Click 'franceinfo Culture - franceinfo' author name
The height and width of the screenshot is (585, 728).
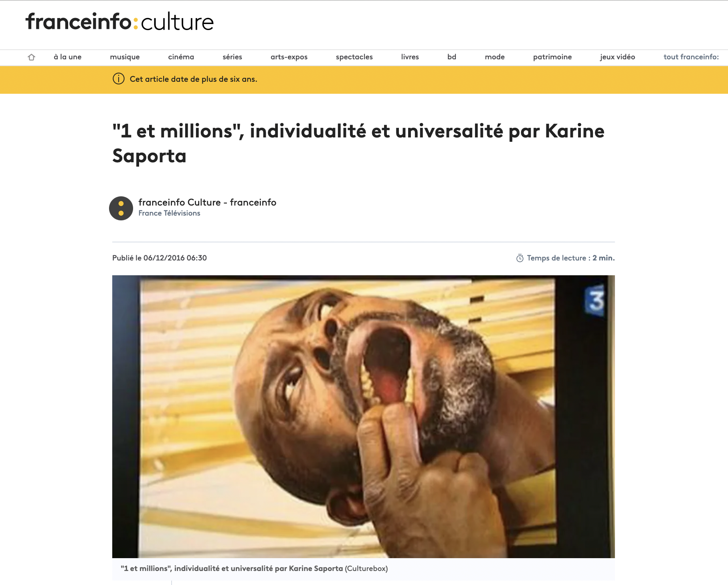coord(207,202)
